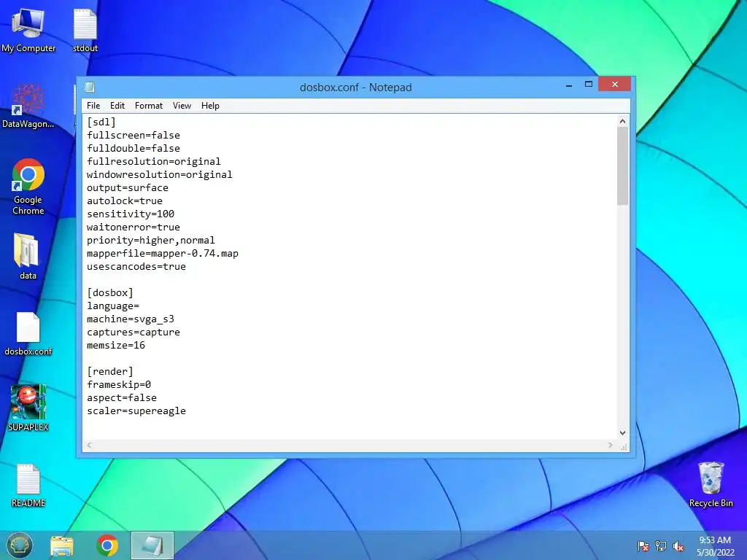
Task: Select dosbox.conf file on desktop
Action: (x=28, y=333)
